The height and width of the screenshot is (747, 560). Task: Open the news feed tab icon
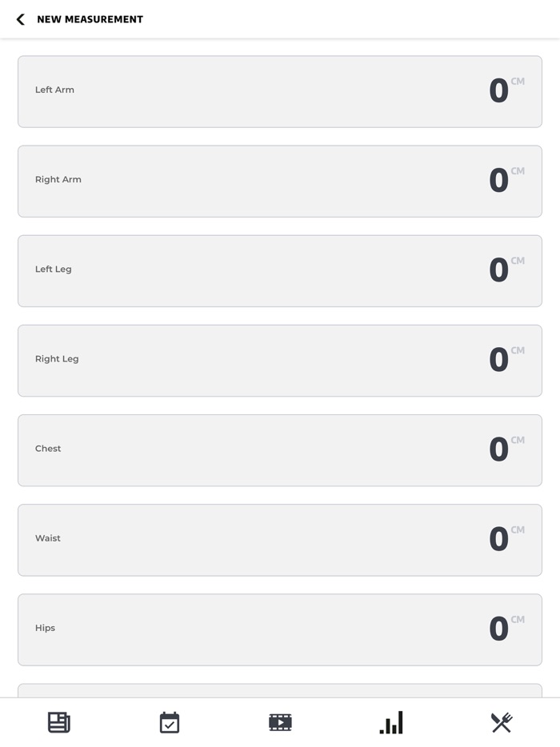point(59,723)
